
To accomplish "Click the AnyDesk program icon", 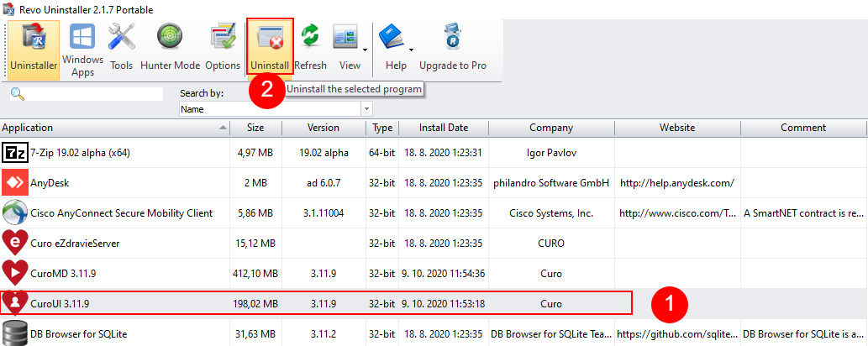I will tap(15, 183).
